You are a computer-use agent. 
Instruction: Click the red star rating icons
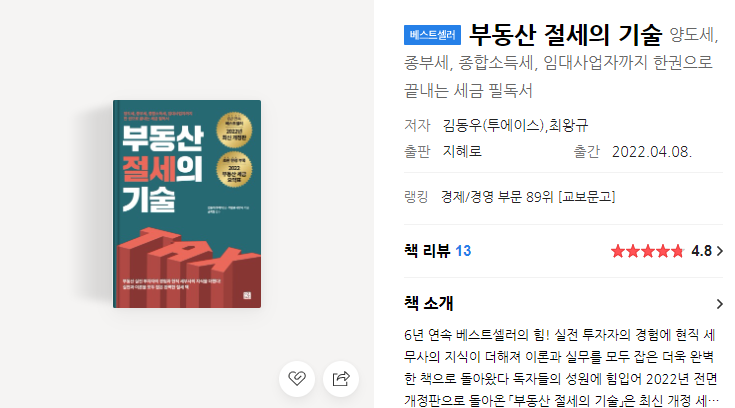(x=647, y=251)
